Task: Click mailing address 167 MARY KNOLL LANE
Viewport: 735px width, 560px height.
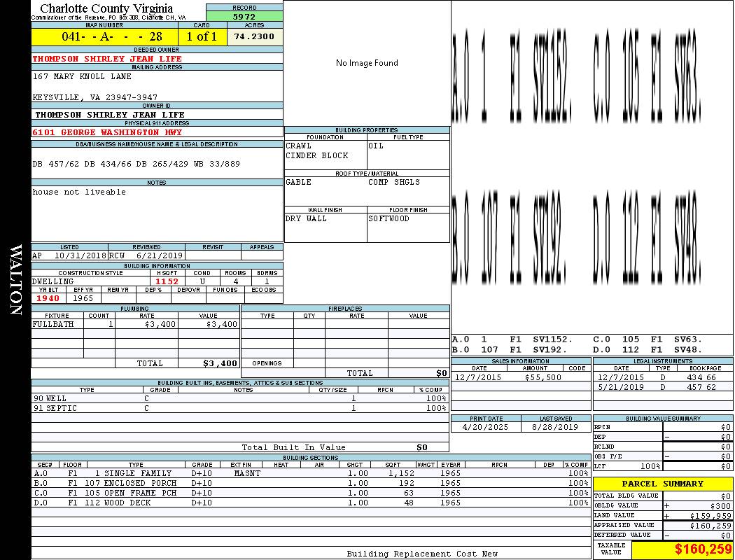Action: (x=82, y=76)
